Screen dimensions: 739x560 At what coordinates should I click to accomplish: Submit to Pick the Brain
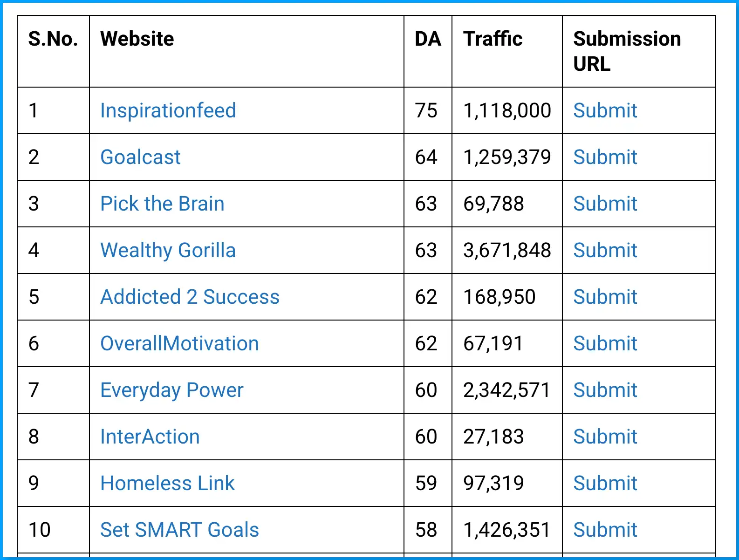[x=605, y=204]
